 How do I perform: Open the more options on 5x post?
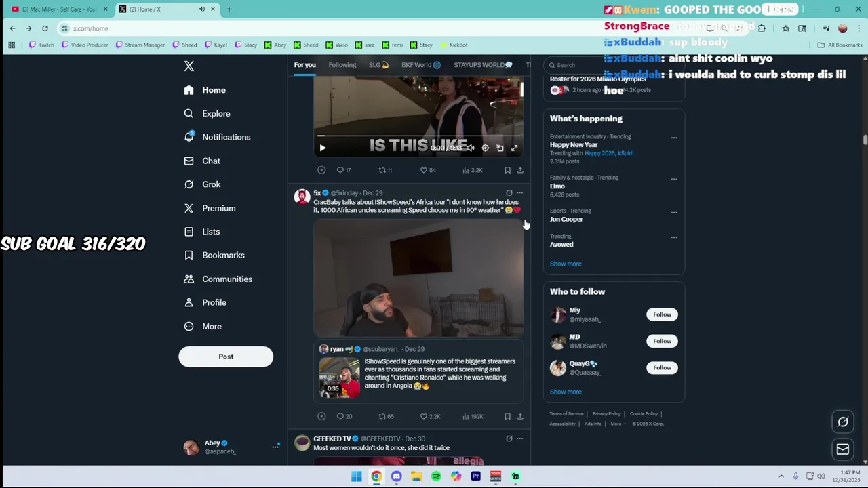520,192
